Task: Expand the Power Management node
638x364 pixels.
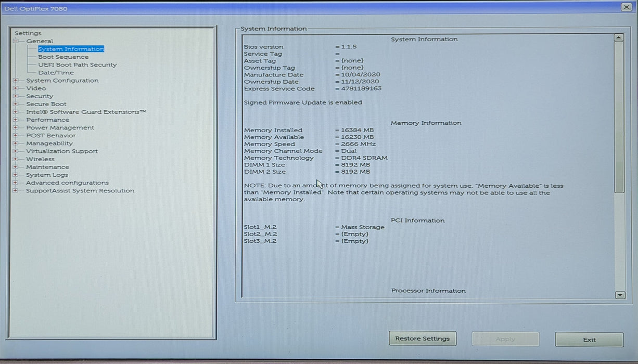Action: coord(16,127)
